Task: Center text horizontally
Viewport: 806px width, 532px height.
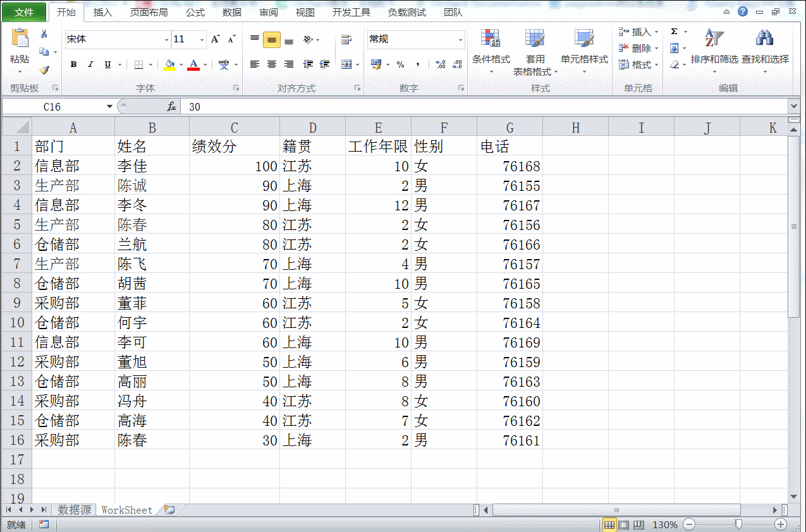Action: click(272, 64)
